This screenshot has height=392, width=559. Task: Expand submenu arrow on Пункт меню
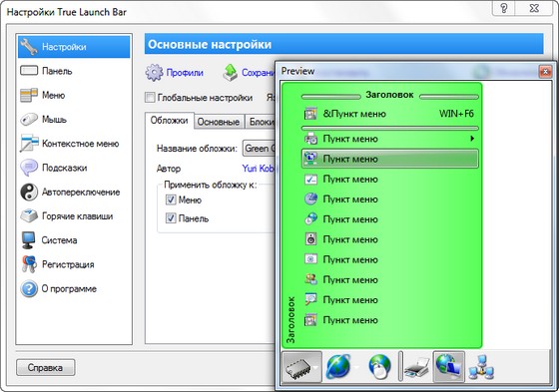click(472, 139)
